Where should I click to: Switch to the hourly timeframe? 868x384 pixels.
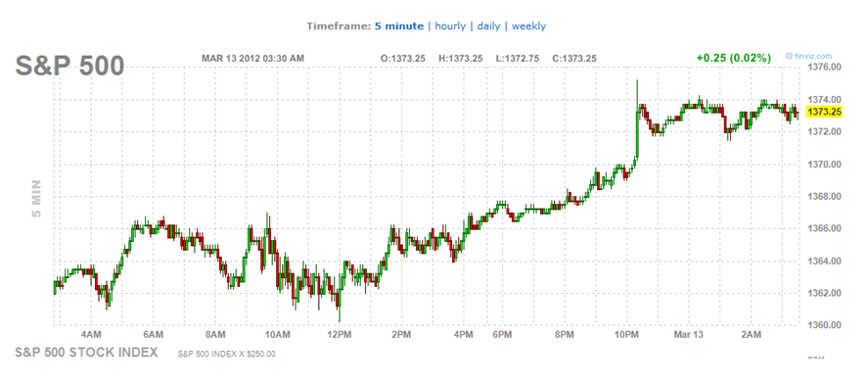pos(450,26)
